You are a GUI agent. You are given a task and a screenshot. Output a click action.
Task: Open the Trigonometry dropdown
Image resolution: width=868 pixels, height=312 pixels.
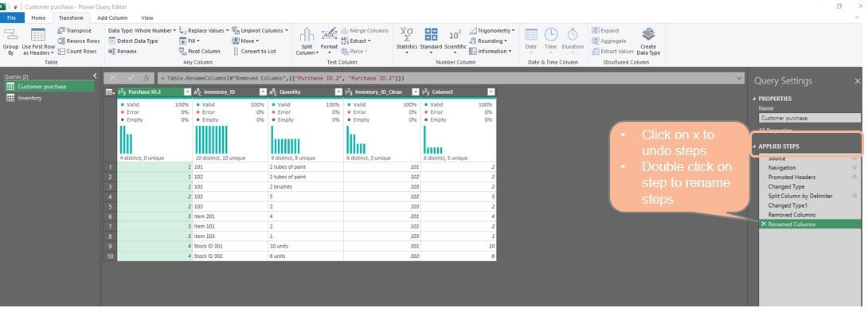coord(491,30)
